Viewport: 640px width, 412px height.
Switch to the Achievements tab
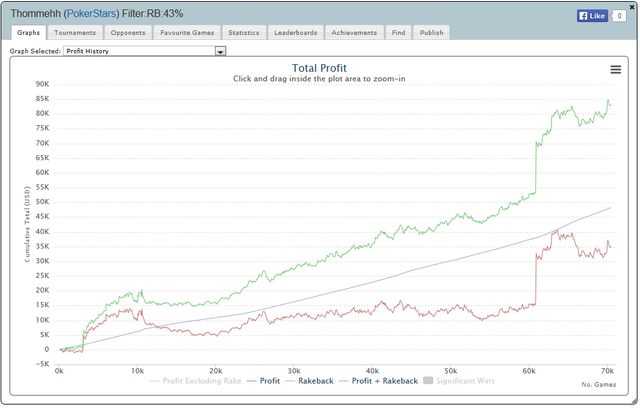(x=354, y=33)
